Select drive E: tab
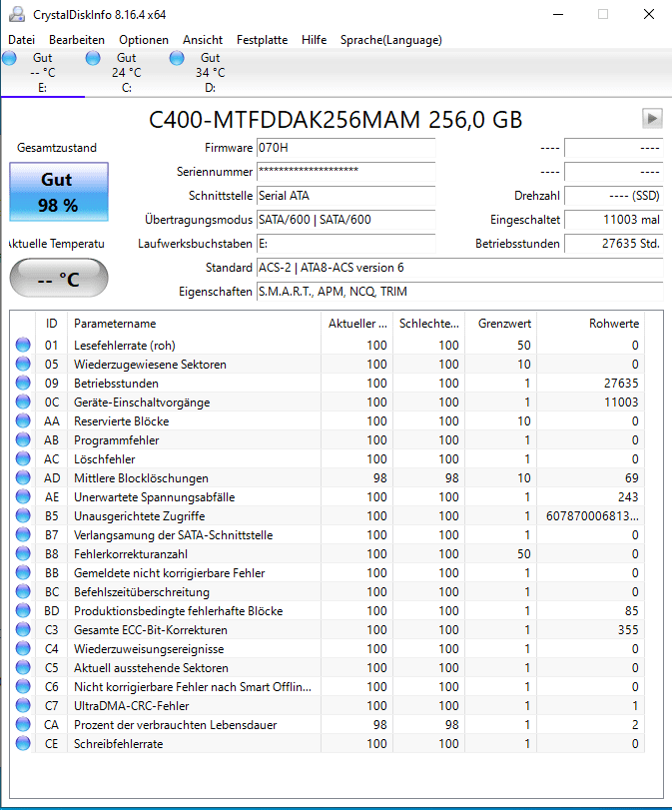The height and width of the screenshot is (810, 672). (x=42, y=73)
